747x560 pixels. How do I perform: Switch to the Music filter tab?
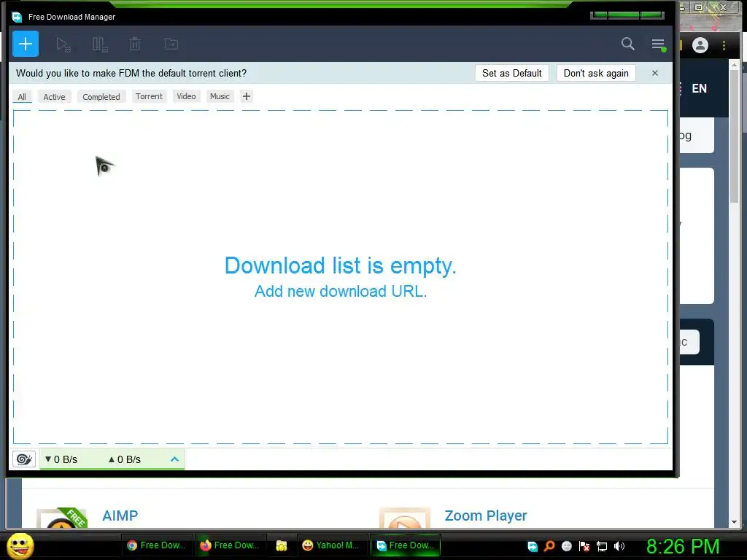coord(220,96)
